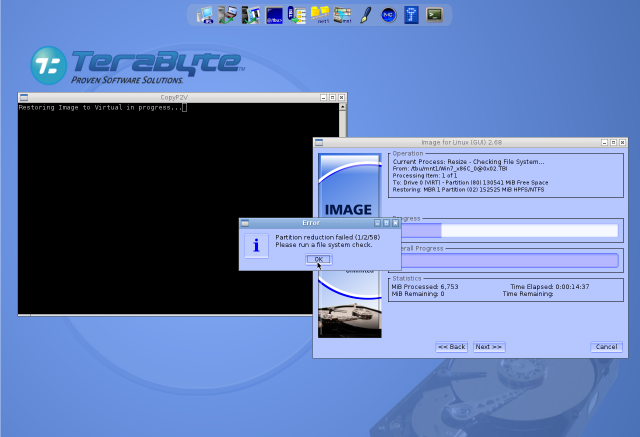The width and height of the screenshot is (640, 437).
Task: Minimize the Error dialog window
Action: point(378,223)
